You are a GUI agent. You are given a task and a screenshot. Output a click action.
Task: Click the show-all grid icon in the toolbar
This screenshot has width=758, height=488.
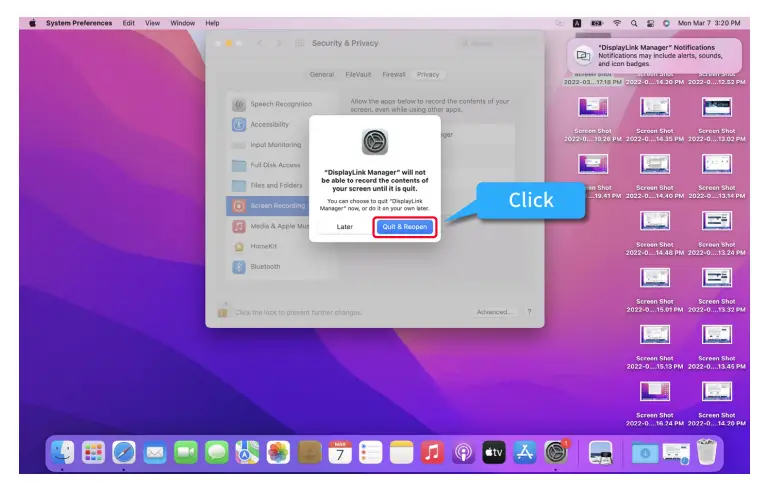click(300, 43)
